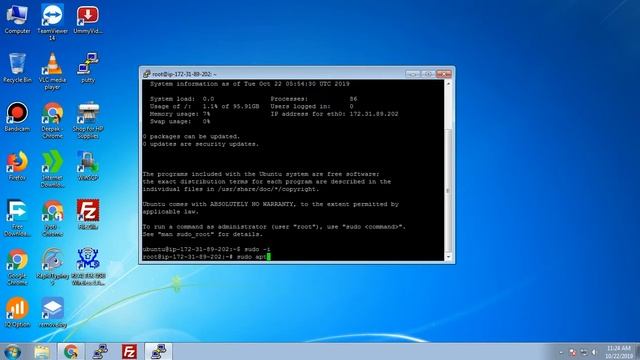Click the 'Memory usage: 7%' text
The width and height of the screenshot is (640, 360).
pyautogui.click(x=180, y=114)
